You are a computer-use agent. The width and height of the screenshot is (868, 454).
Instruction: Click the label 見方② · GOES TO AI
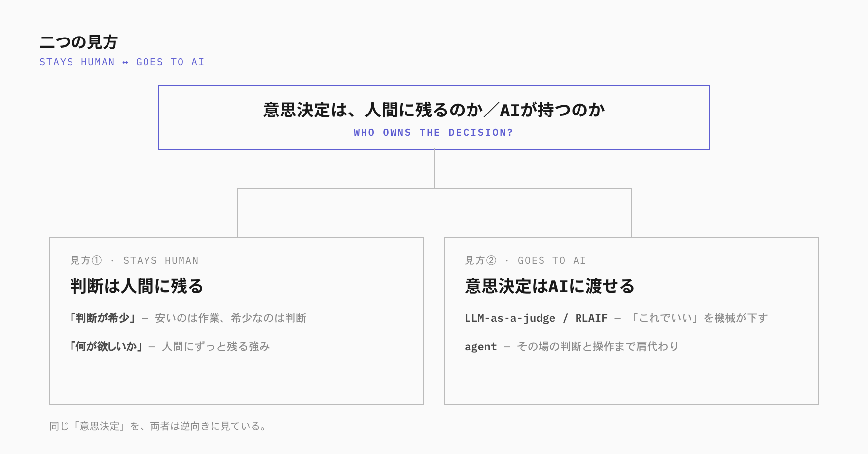(x=525, y=260)
